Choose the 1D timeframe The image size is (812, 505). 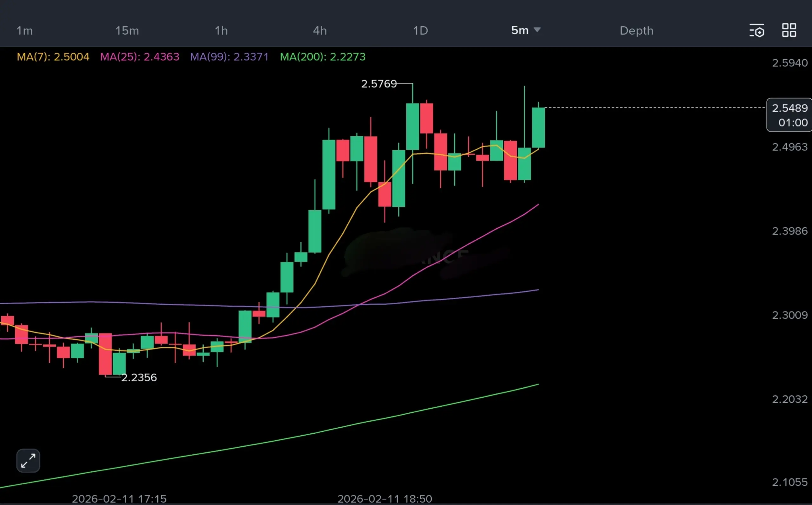click(420, 31)
